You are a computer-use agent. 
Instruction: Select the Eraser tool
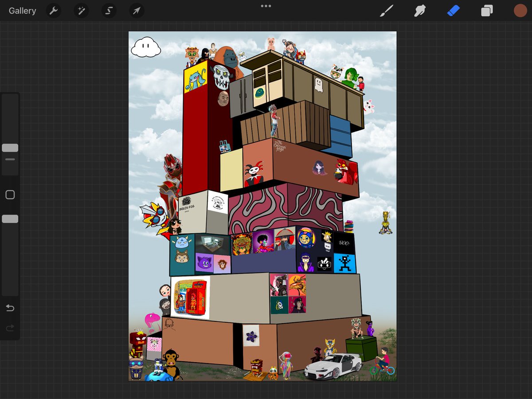click(454, 11)
